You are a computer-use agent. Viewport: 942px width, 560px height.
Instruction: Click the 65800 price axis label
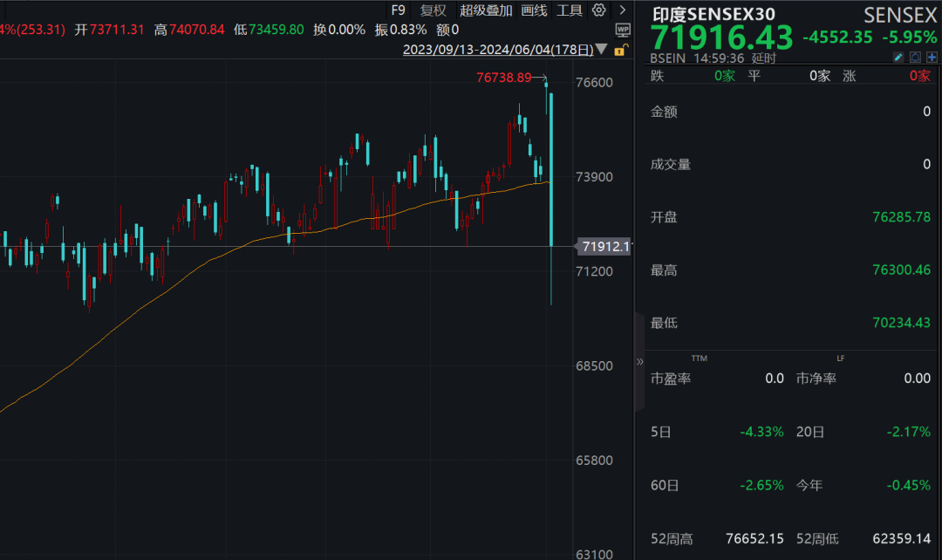(x=594, y=461)
